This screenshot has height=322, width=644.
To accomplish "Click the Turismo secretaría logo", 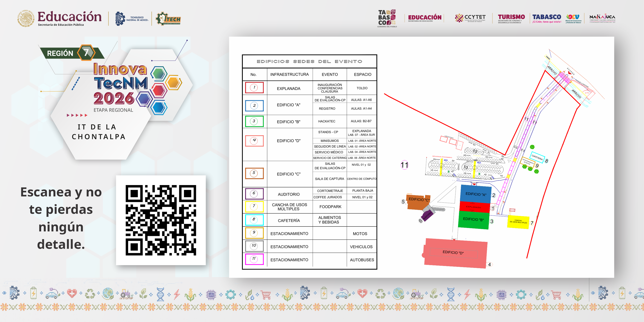I will pyautogui.click(x=511, y=18).
